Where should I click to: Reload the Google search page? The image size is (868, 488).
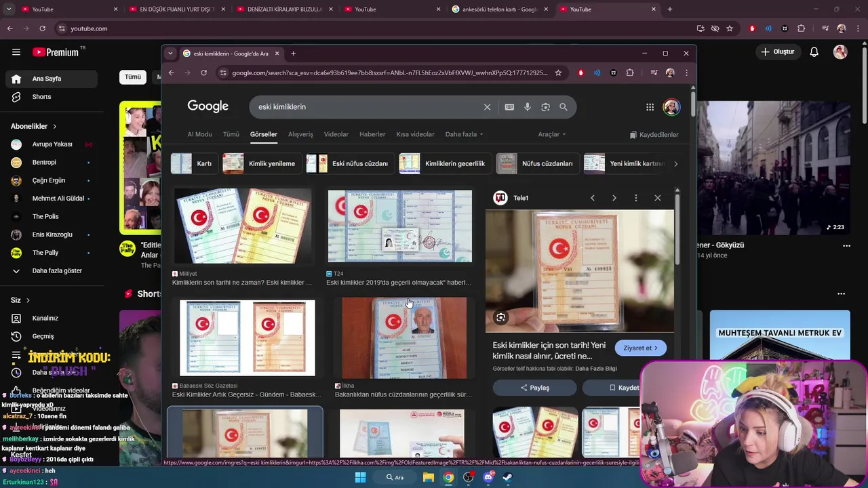(203, 73)
